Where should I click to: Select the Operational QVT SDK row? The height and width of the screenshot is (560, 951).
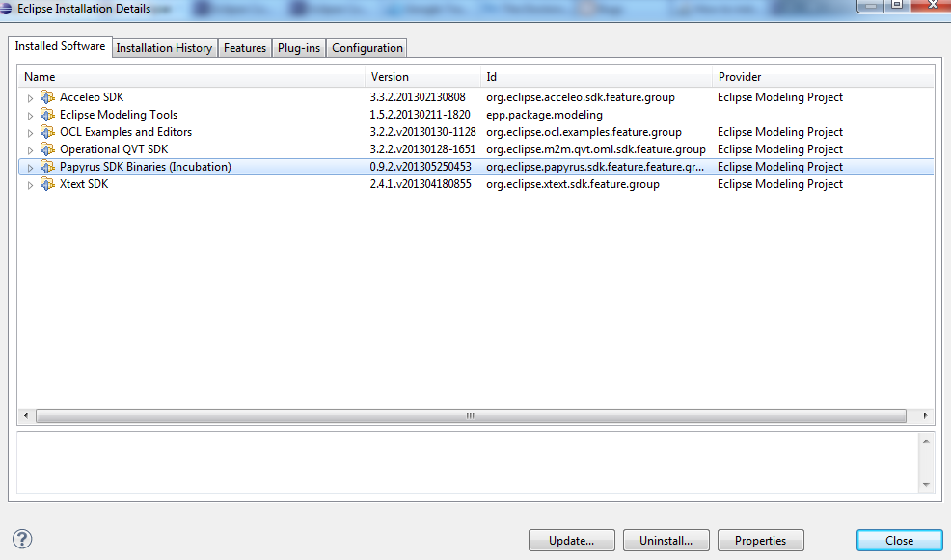(x=476, y=149)
